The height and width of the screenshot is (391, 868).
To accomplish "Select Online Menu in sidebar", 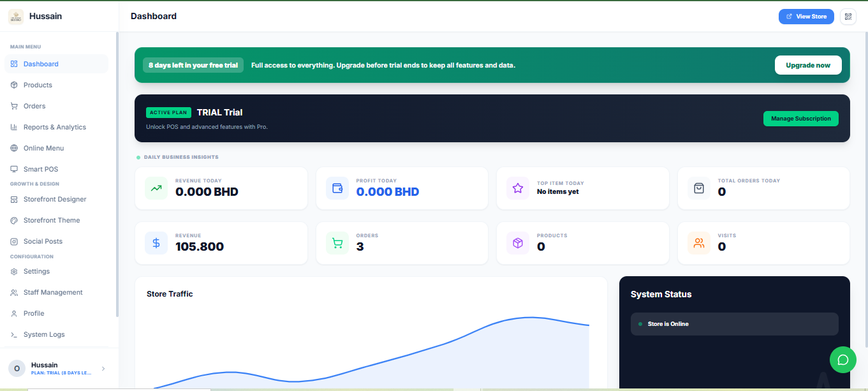I will 56,148.
